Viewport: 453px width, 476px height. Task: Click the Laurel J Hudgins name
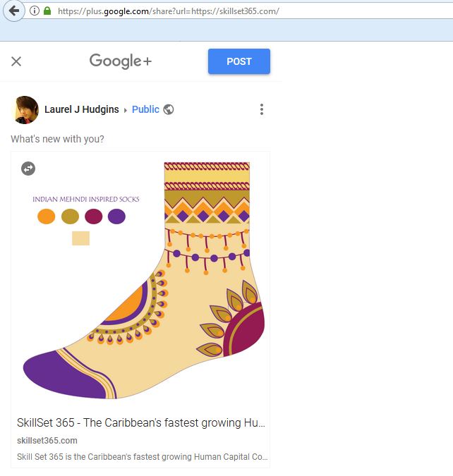pyautogui.click(x=81, y=109)
